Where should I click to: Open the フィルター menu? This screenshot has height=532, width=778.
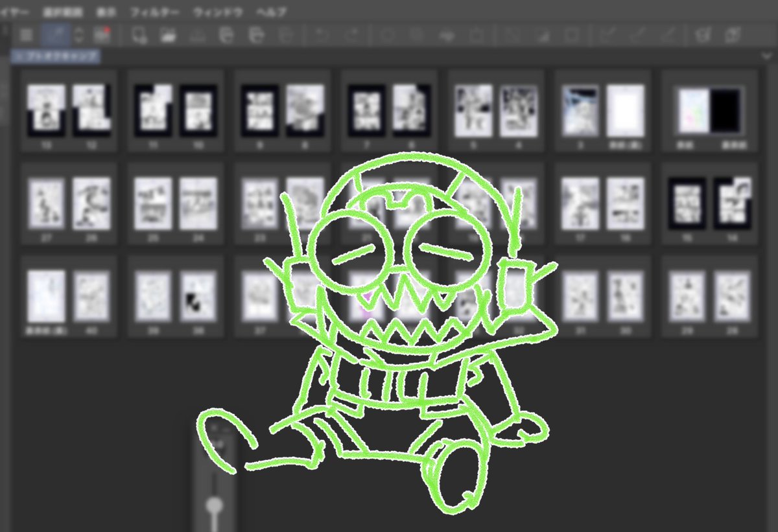[x=154, y=12]
